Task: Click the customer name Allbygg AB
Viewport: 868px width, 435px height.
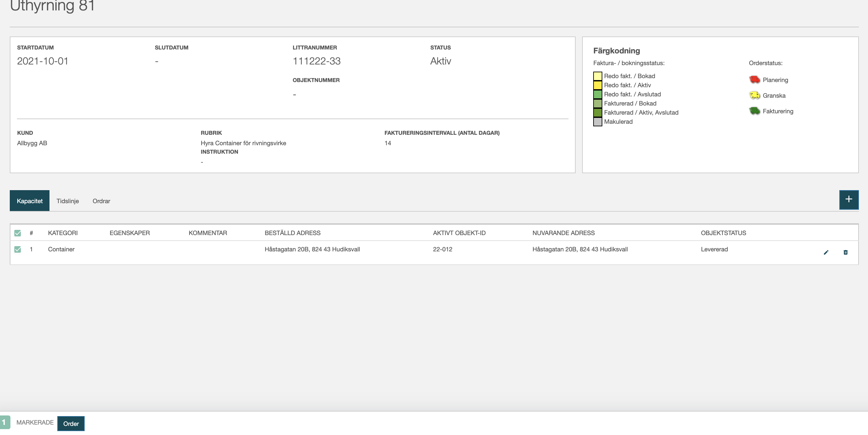Action: [x=32, y=143]
